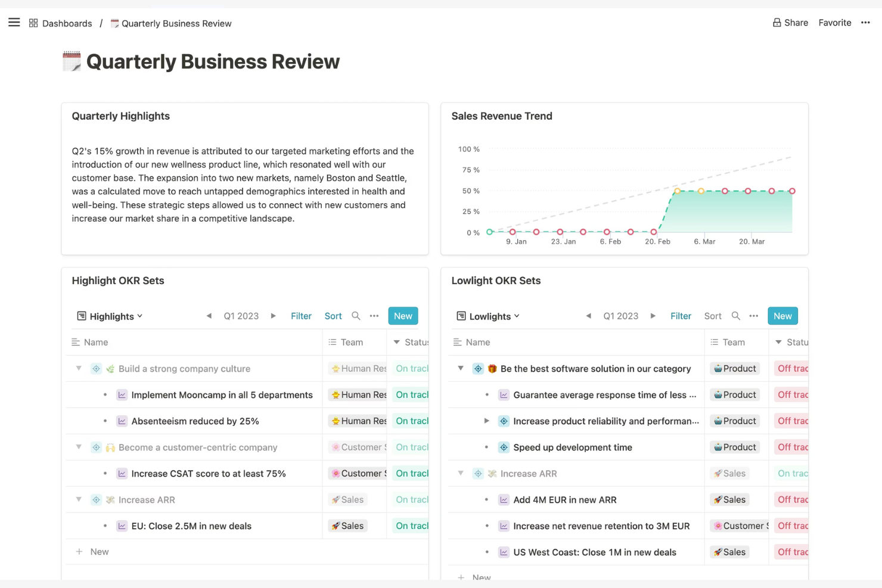Viewport: 882px width, 588px height.
Task: Open the sidebar hamburger menu
Action: [14, 23]
